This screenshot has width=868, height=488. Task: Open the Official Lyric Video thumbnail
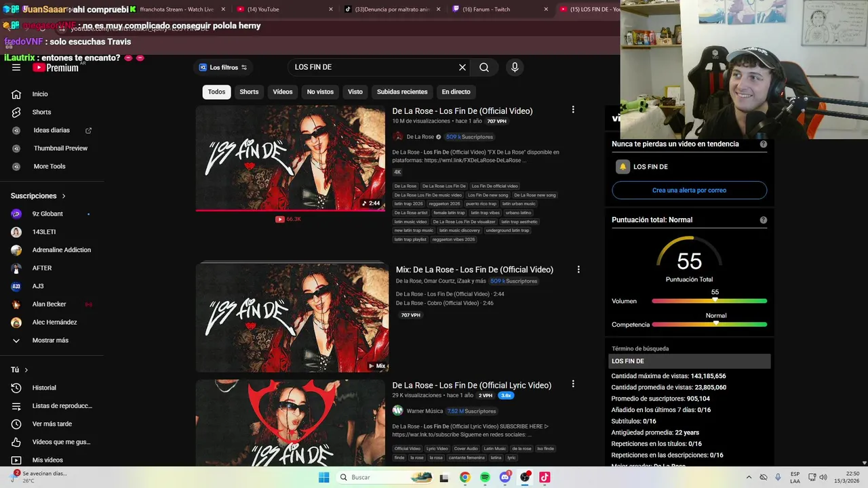[290, 422]
